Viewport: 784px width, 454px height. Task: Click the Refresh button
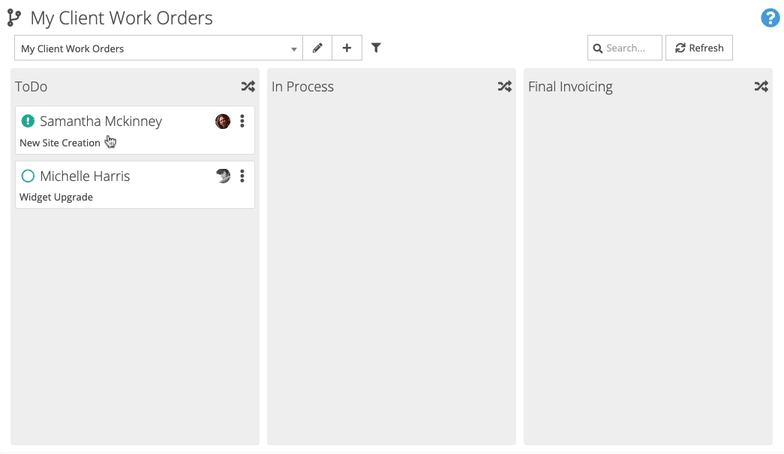[699, 48]
